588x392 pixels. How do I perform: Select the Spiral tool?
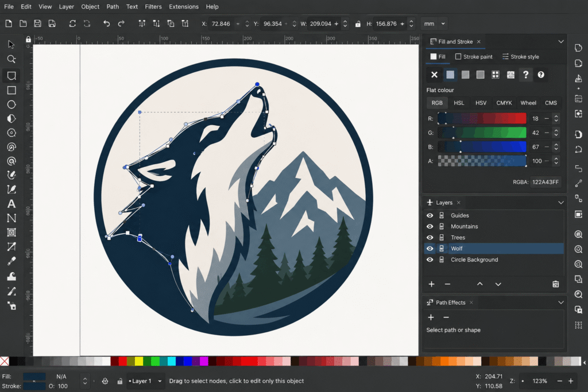[x=11, y=161]
